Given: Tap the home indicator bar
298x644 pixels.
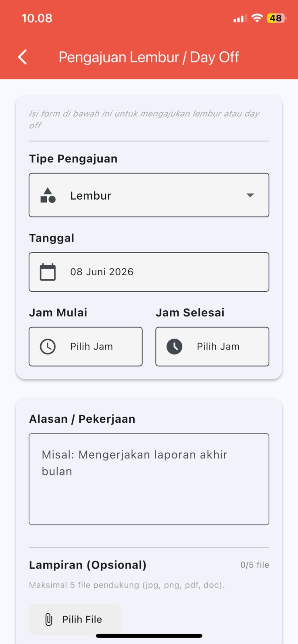Looking at the screenshot, I should click(149, 636).
